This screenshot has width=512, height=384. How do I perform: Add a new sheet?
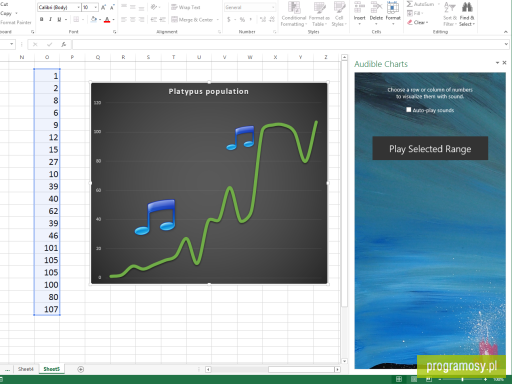(81, 369)
